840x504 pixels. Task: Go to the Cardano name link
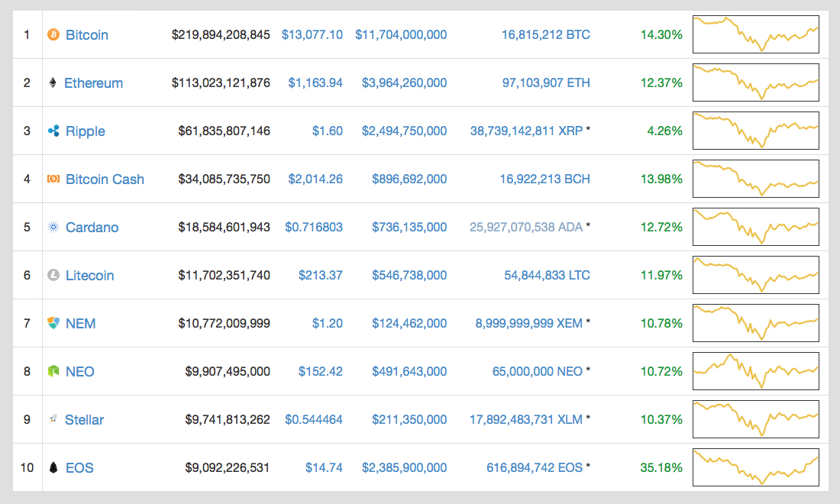click(92, 228)
